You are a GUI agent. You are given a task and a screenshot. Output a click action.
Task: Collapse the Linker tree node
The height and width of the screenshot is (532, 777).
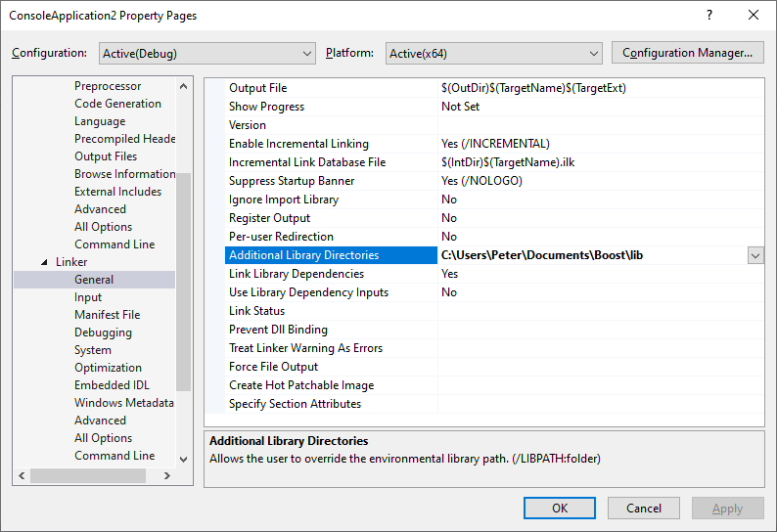44,262
